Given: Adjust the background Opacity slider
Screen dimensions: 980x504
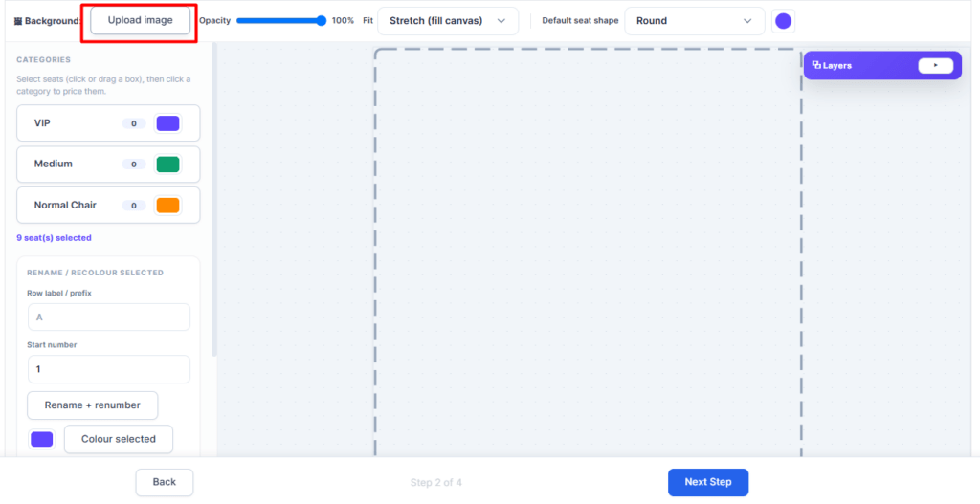Looking at the screenshot, I should 281,21.
